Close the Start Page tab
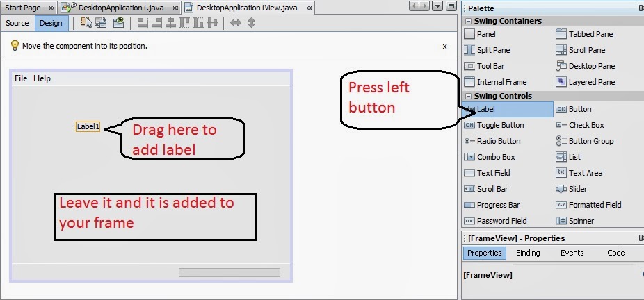644x300 pixels. click(x=51, y=8)
